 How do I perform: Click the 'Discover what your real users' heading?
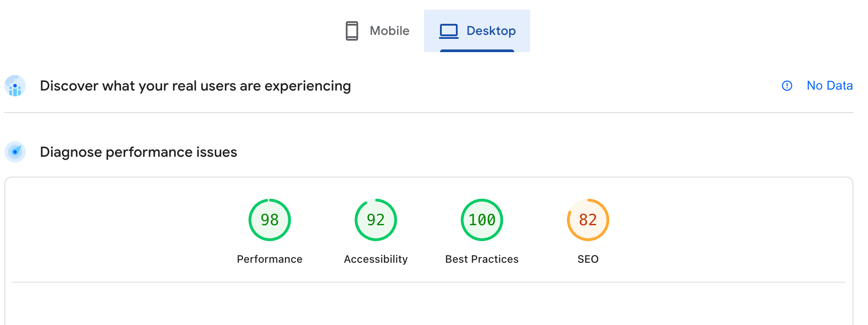click(195, 86)
